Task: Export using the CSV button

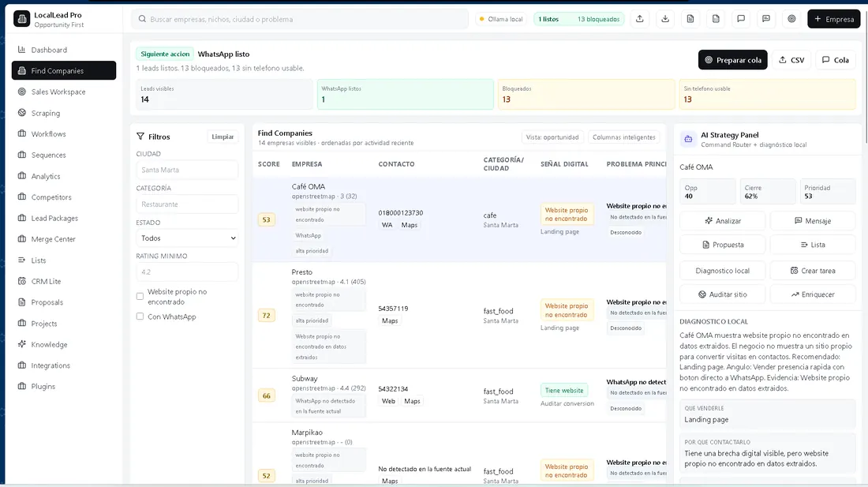Action: coord(791,60)
